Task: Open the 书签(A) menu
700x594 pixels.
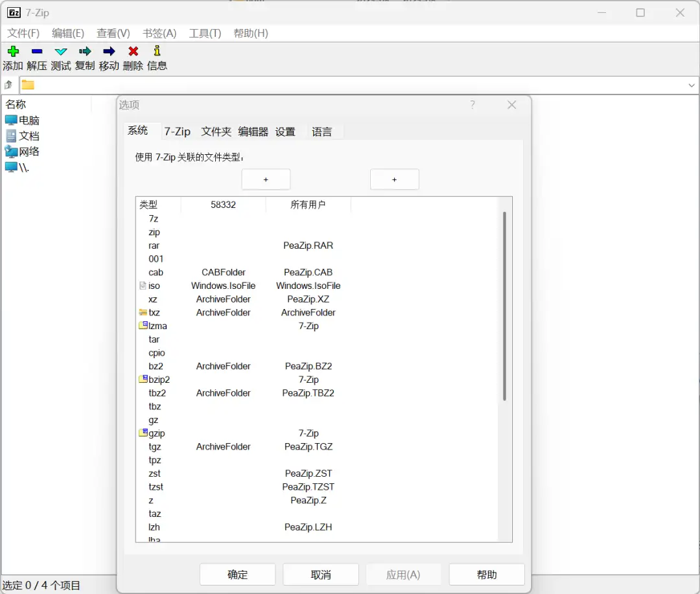Action: point(159,33)
